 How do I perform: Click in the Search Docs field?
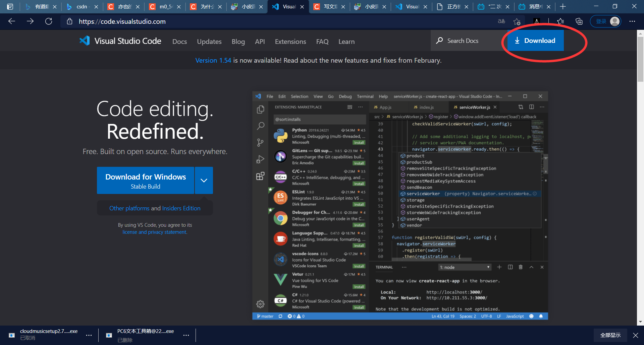point(469,41)
